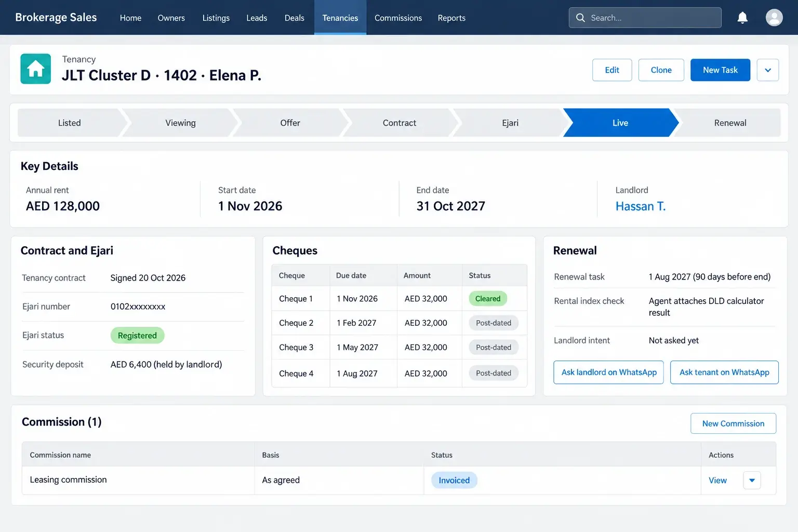Open landlord Hassan T. link

point(641,206)
